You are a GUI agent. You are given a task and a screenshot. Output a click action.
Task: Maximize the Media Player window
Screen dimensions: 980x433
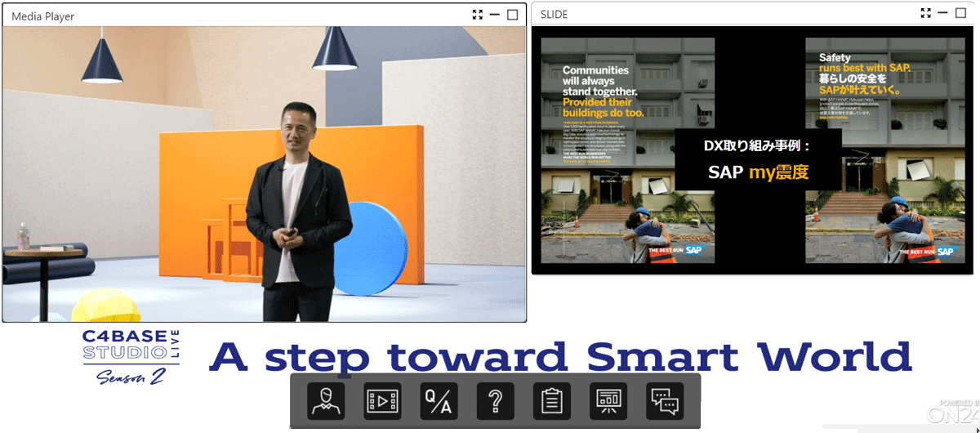(513, 15)
